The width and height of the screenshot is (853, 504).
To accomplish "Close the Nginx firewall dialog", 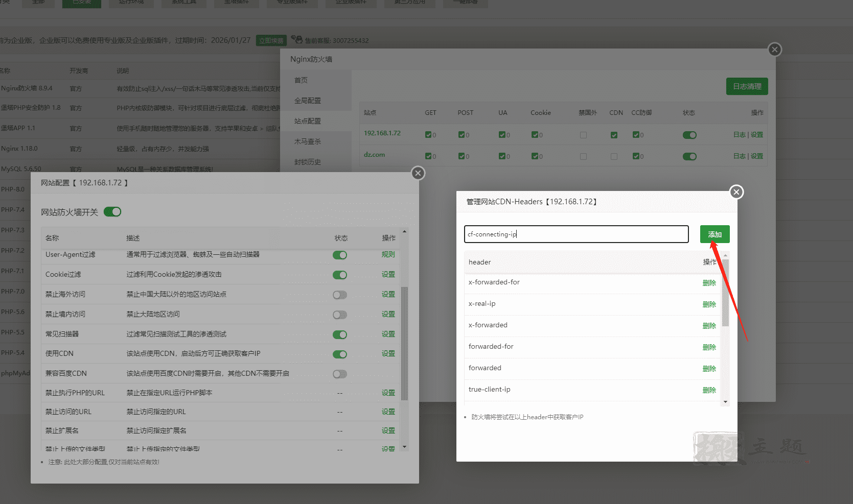I will pyautogui.click(x=775, y=50).
